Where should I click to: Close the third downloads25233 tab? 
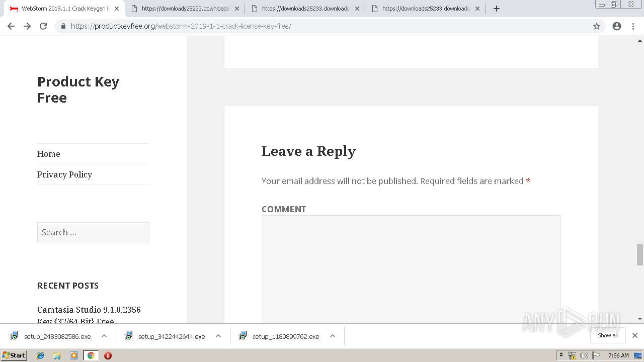click(357, 9)
